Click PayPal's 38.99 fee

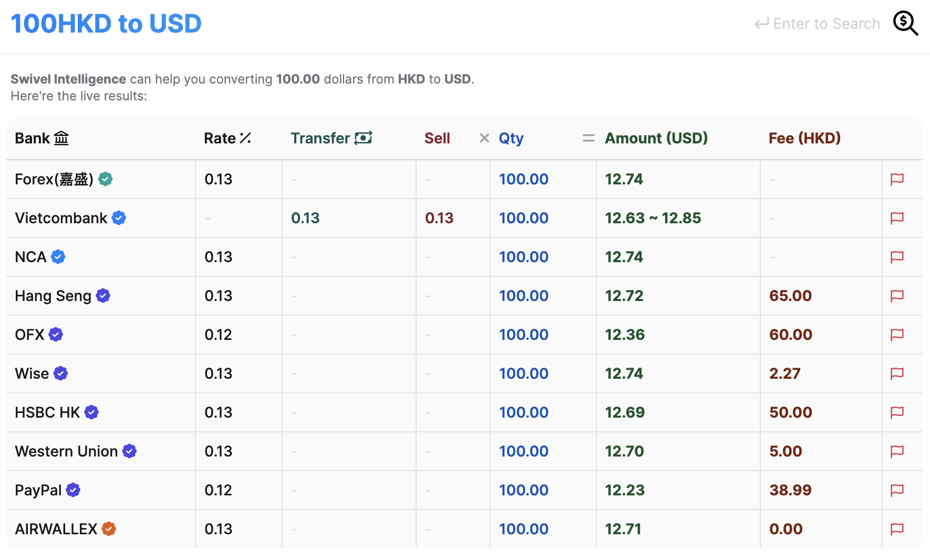pyautogui.click(x=790, y=490)
